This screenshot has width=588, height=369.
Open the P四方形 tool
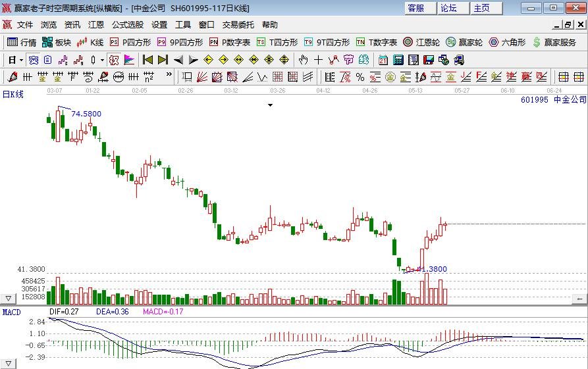[x=130, y=42]
